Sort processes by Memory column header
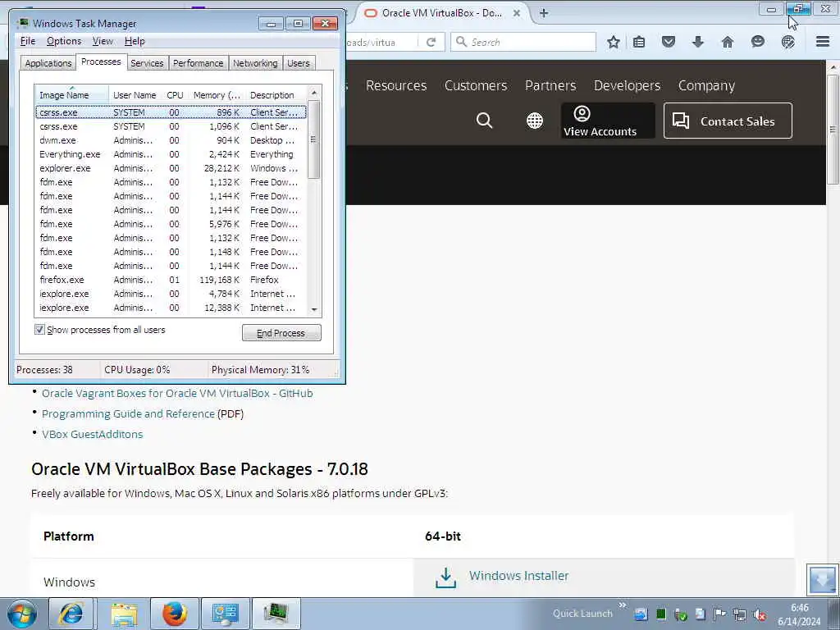 (x=217, y=95)
